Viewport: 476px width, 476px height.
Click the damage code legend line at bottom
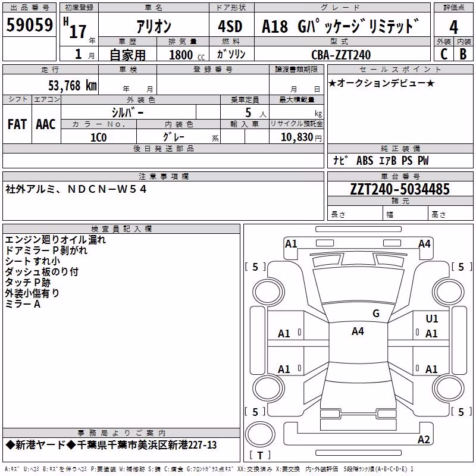click(209, 469)
